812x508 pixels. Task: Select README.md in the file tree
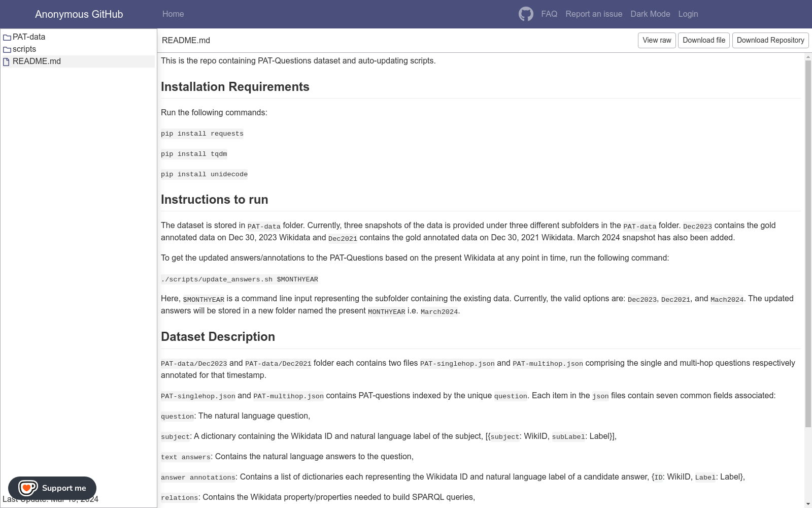click(79, 61)
